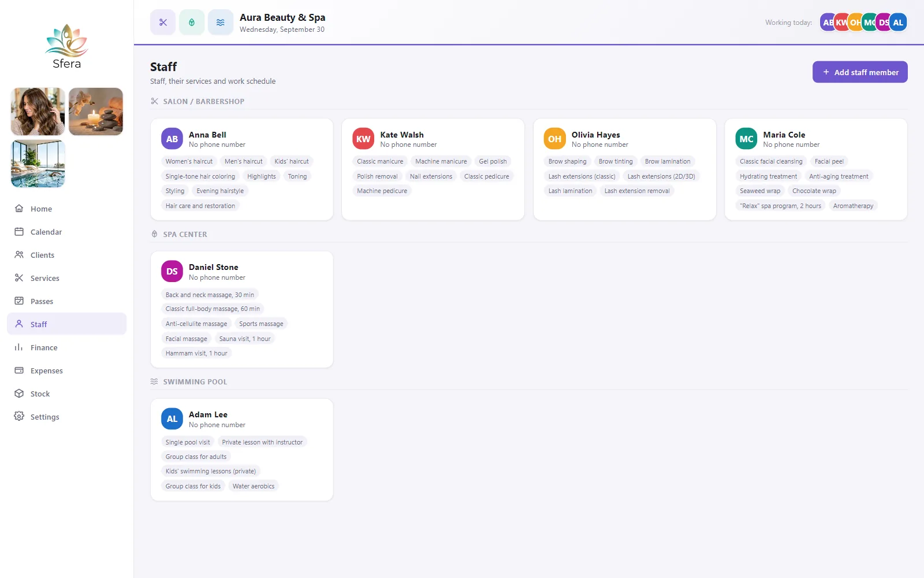
Task: Click Olivia Hayes's OH avatar on her card
Action: point(555,139)
